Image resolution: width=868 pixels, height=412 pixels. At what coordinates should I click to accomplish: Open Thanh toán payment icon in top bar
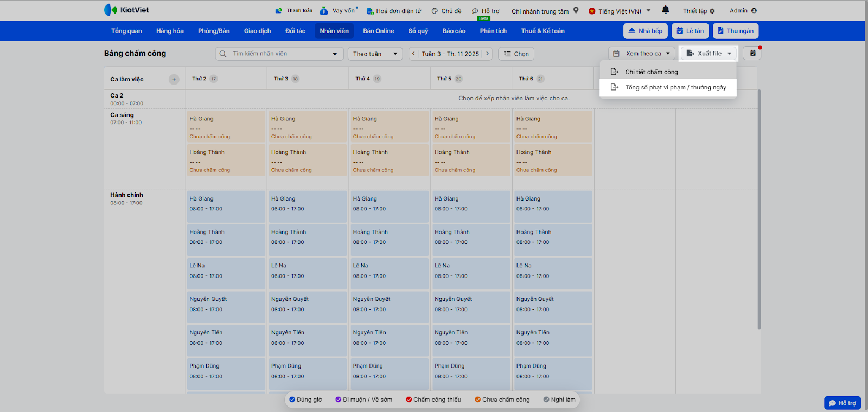pyautogui.click(x=294, y=11)
